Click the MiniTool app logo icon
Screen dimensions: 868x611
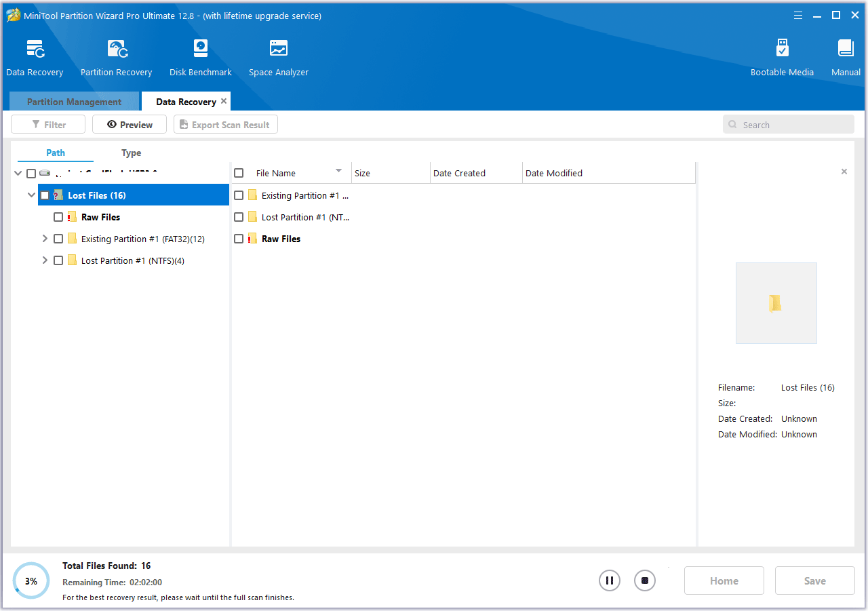tap(14, 15)
